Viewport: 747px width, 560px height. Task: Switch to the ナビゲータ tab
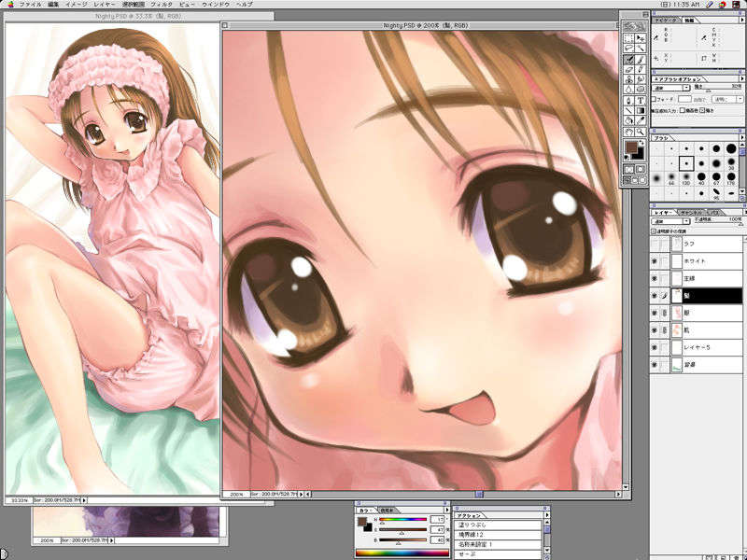click(666, 20)
